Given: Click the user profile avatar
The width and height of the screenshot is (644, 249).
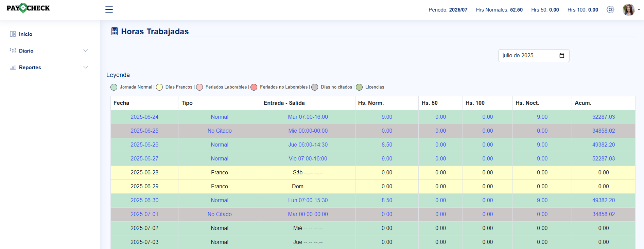Looking at the screenshot, I should [628, 10].
